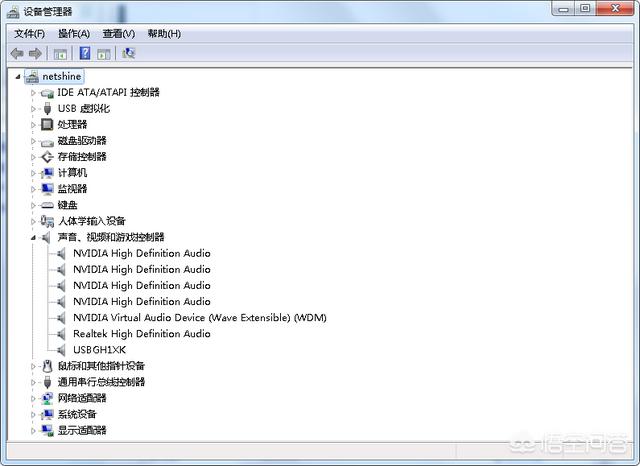The width and height of the screenshot is (640, 466).
Task: Click the scan for hardware changes icon
Action: 128,53
